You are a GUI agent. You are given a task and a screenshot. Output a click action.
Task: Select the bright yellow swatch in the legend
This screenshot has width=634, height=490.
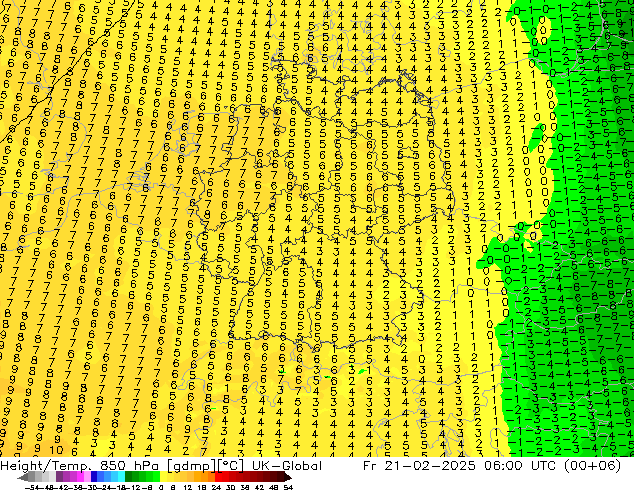163,477
